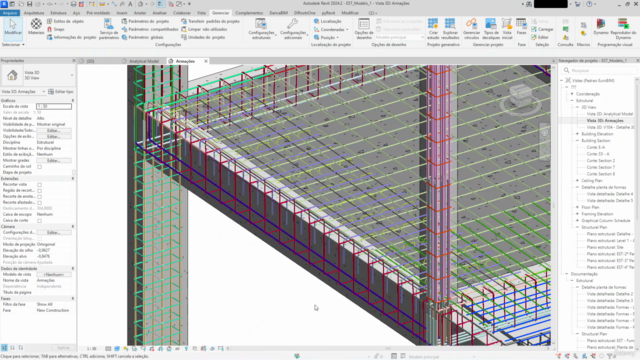Click the 1:50 view scale in view control bar
The image size is (640, 360).
[x=91, y=349]
